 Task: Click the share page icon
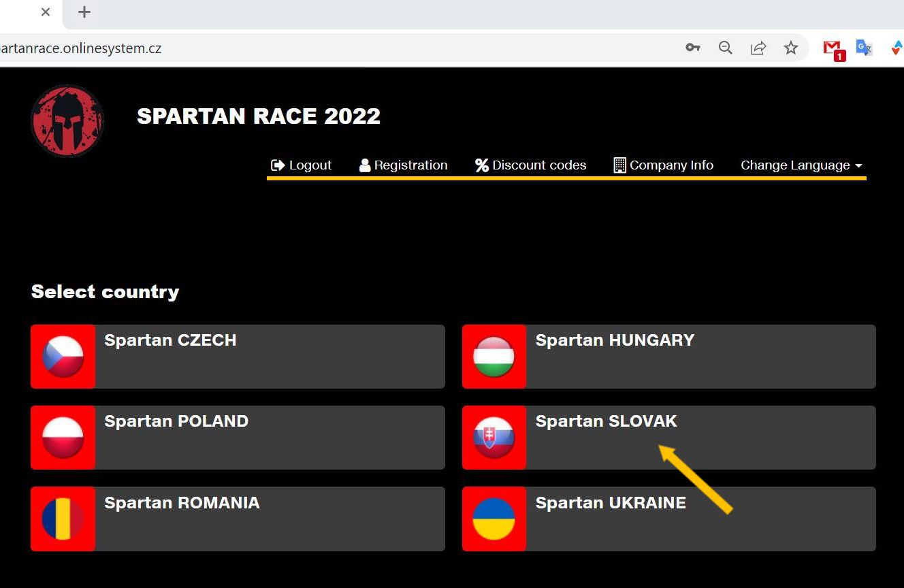pyautogui.click(x=758, y=48)
